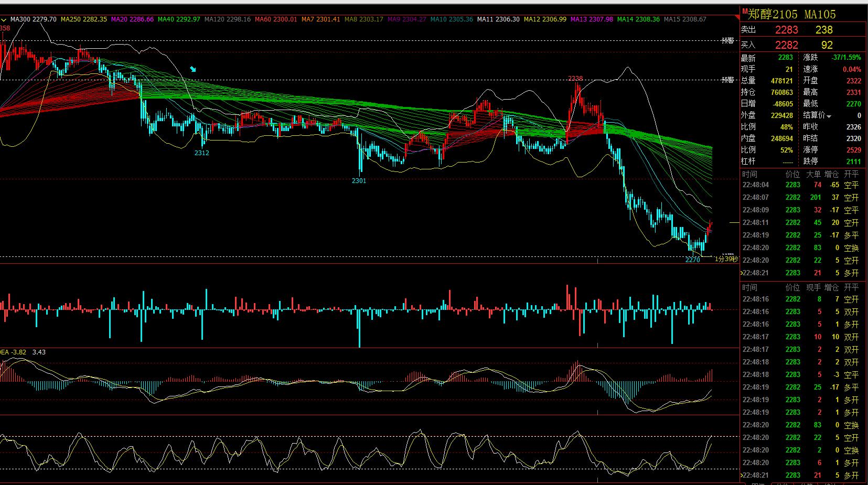
Task: Click the bid volume 92
Action: click(827, 45)
